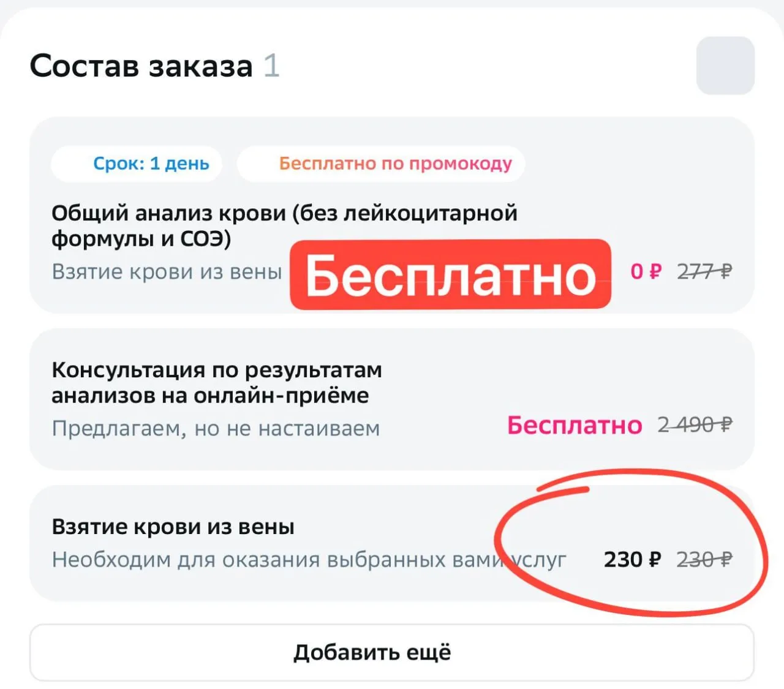Viewport: 784px width, 689px height.
Task: Click the gray item counter '1' in heading
Action: 271,66
